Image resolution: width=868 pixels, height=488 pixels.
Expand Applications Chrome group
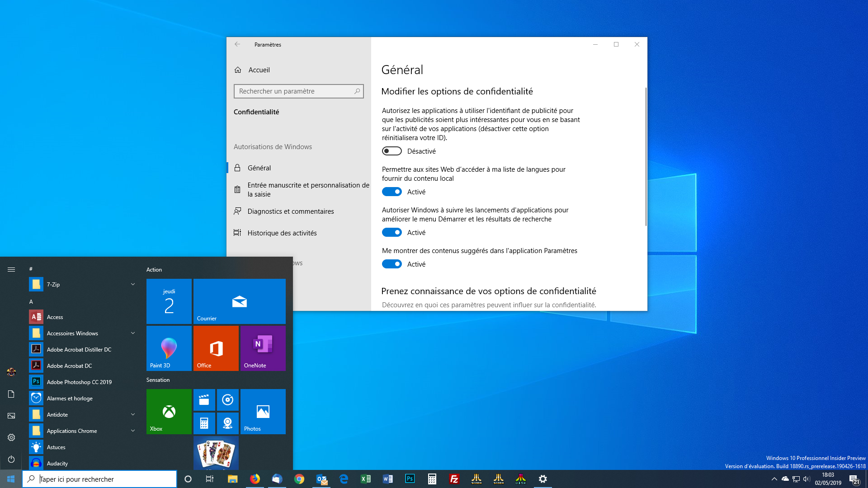coord(133,431)
